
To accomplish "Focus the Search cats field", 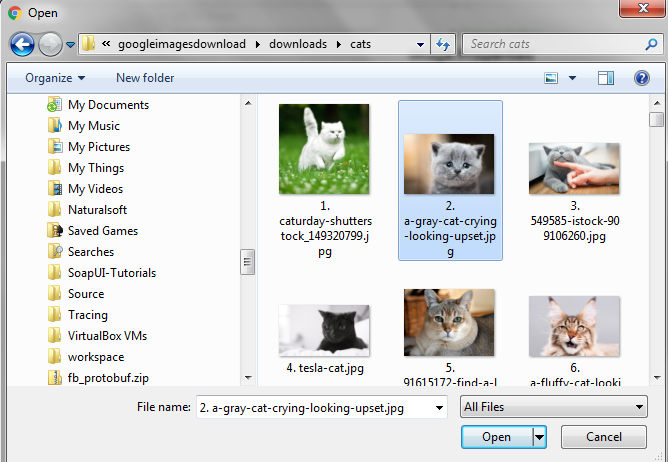I will click(556, 44).
